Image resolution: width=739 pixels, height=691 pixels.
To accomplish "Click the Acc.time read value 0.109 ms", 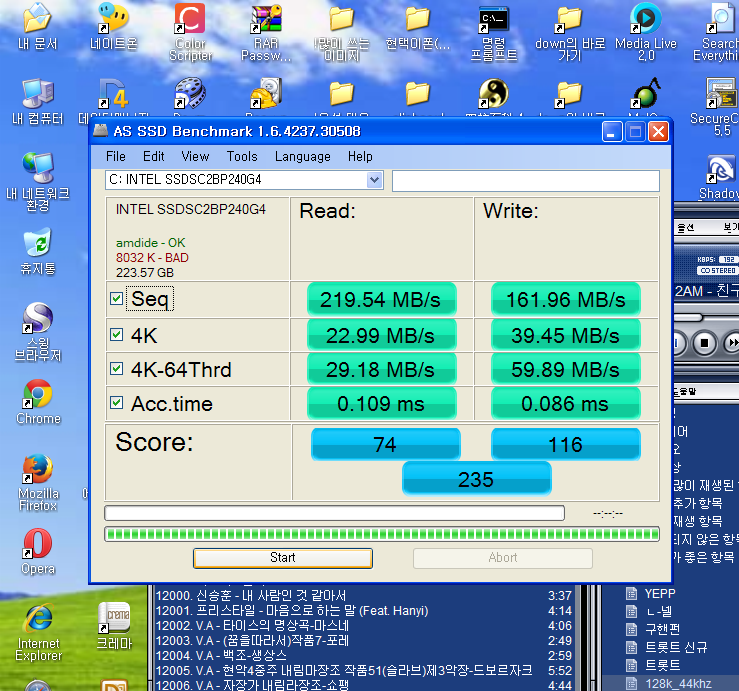I will click(x=381, y=403).
